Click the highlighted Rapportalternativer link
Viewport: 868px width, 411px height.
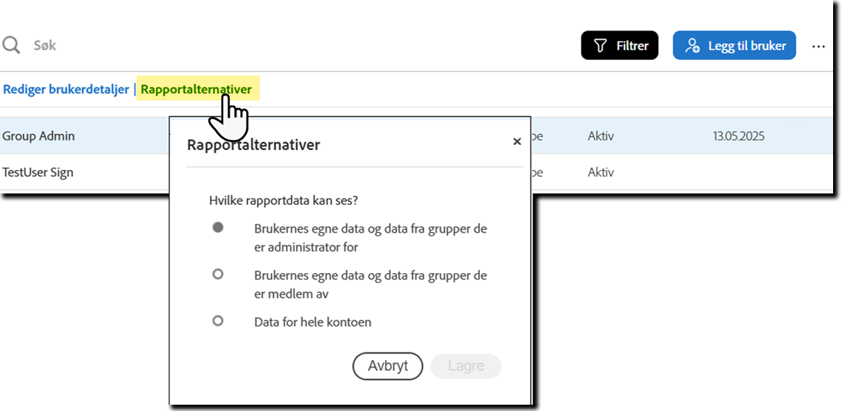click(196, 89)
